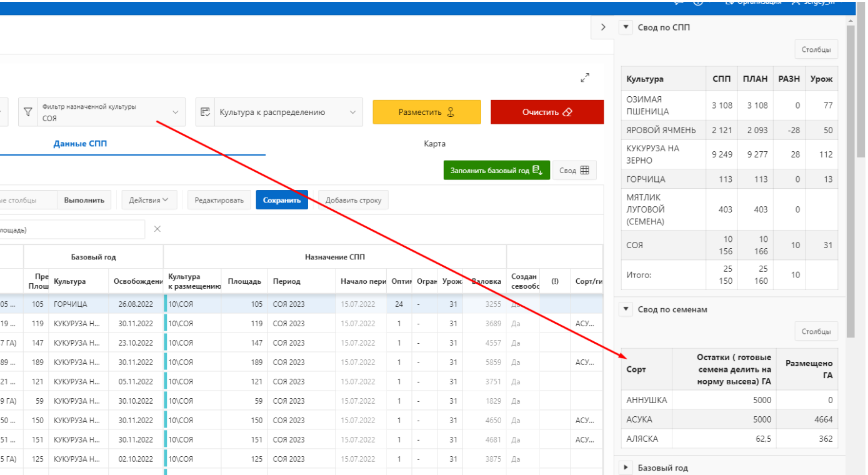Screen dimensions: 868x475
Task: Clear the search field with the X icon
Action: click(x=157, y=229)
